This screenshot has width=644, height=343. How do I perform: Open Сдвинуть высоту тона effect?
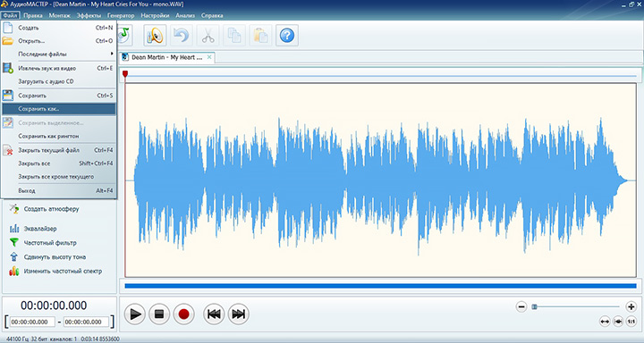tap(55, 257)
